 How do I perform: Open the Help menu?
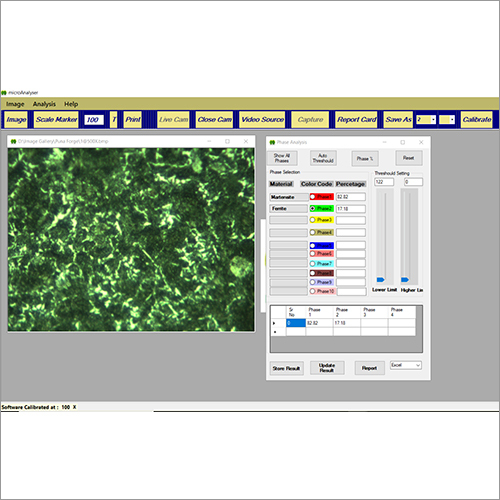pos(71,104)
